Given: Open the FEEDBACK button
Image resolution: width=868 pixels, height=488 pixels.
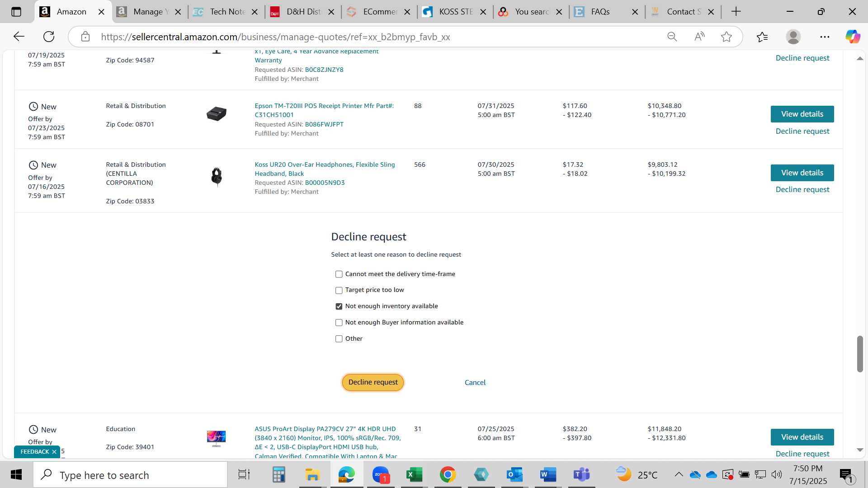Looking at the screenshot, I should [34, 452].
